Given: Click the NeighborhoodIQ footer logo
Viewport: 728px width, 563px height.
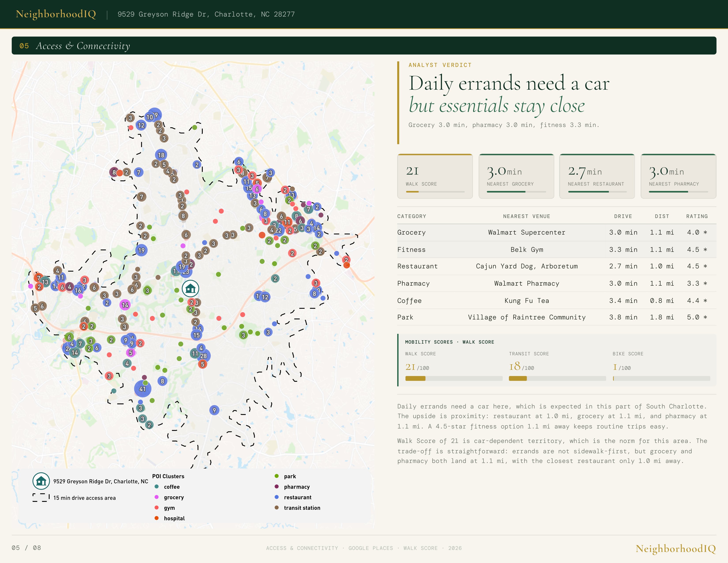Looking at the screenshot, I should click(676, 549).
